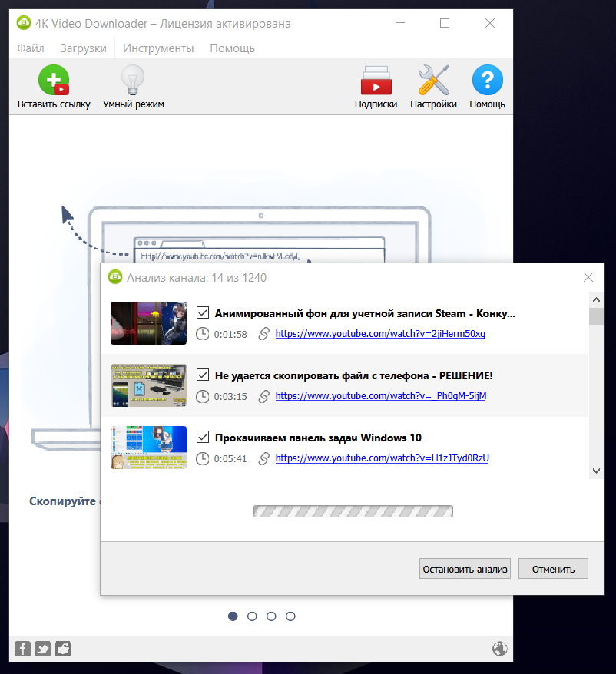Click link chain icon for H1zJTyd0RzU URL
Screen dimensions: 616x674
coord(264,458)
